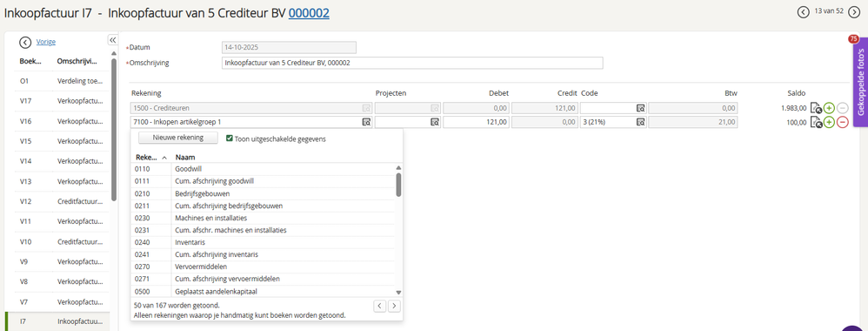Sort by the Reke... column header
This screenshot has height=331, width=868.
coord(150,157)
